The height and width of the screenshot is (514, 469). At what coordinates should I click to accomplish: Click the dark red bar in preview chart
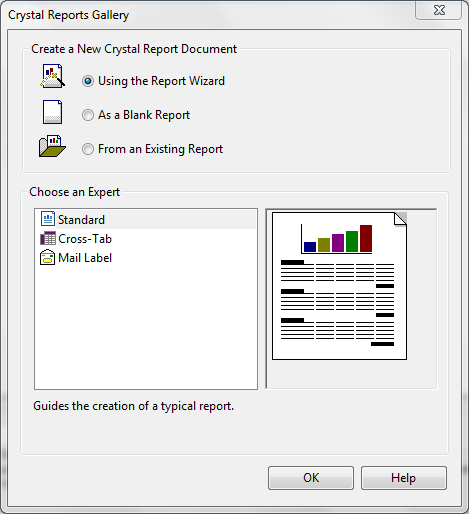click(x=366, y=238)
